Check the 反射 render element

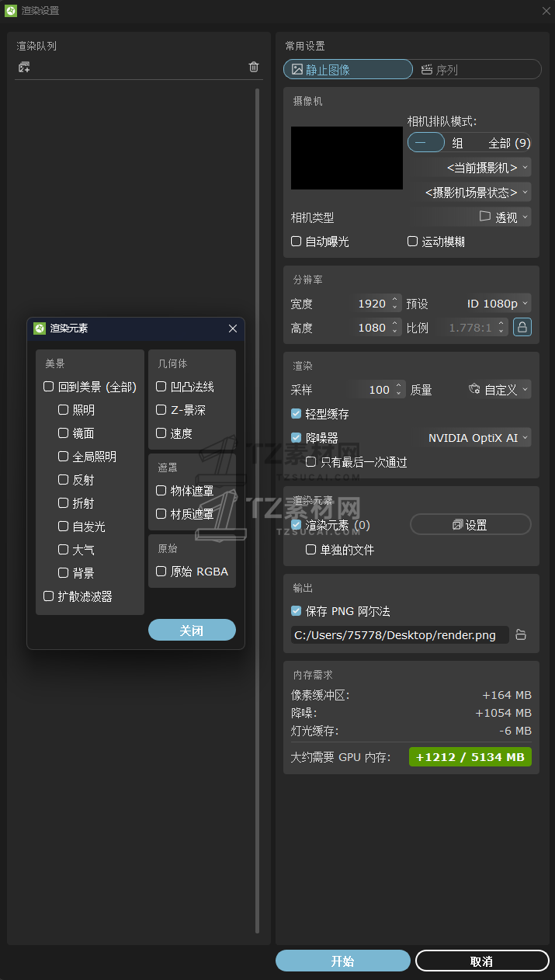click(63, 480)
